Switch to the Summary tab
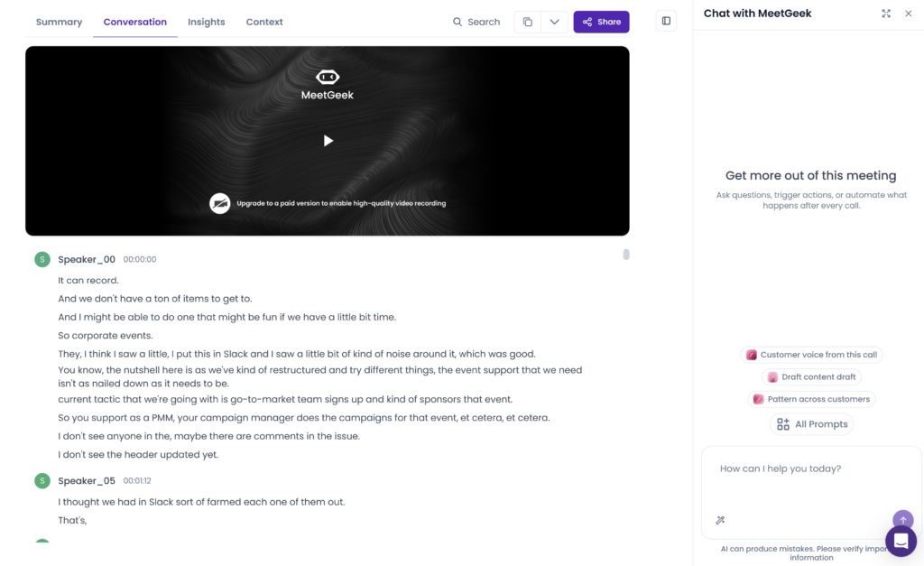924x566 pixels. pos(59,22)
